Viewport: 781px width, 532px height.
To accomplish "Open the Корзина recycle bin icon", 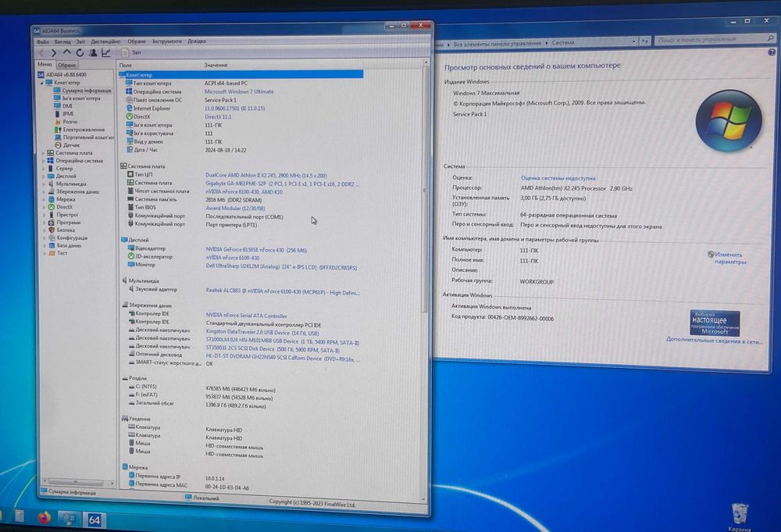I will [x=739, y=517].
